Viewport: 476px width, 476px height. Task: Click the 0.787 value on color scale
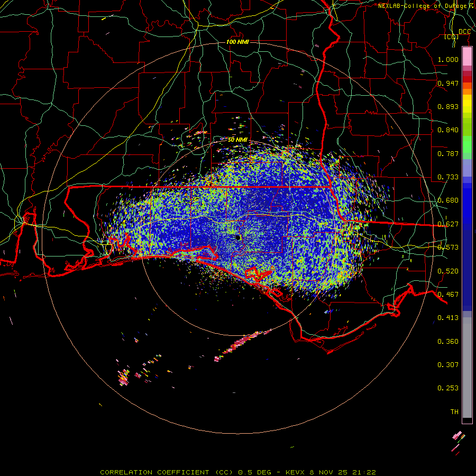click(x=448, y=153)
